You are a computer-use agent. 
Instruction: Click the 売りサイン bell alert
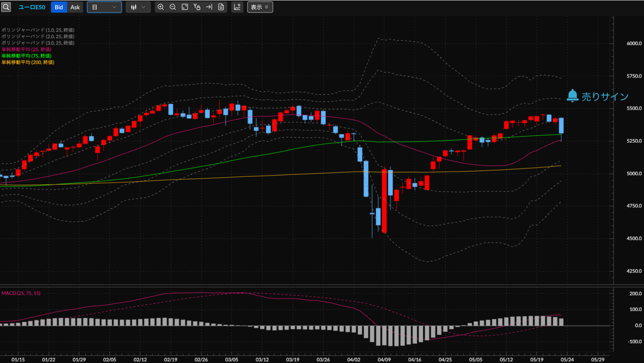[x=597, y=96]
